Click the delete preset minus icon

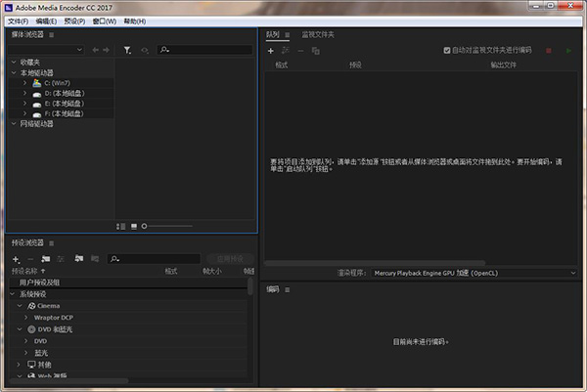coord(30,259)
